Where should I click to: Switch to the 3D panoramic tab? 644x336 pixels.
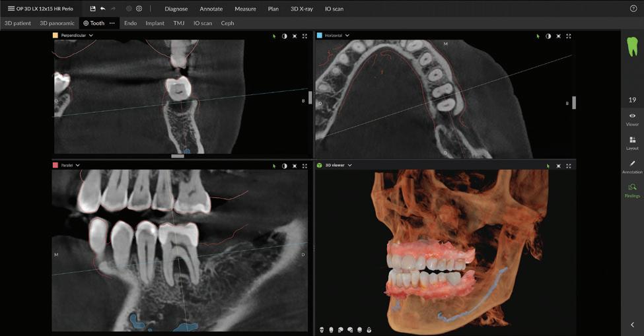(57, 23)
